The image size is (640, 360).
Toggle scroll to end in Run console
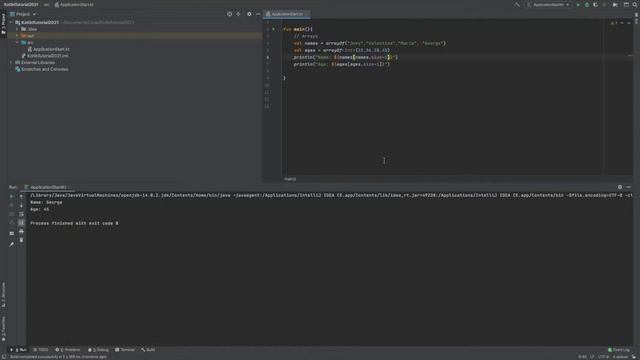(21, 222)
